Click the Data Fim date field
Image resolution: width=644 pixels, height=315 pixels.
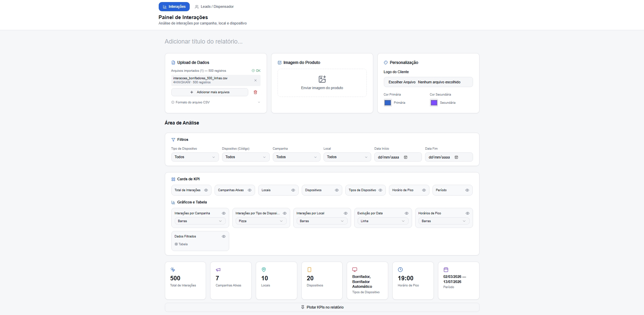[x=449, y=157]
